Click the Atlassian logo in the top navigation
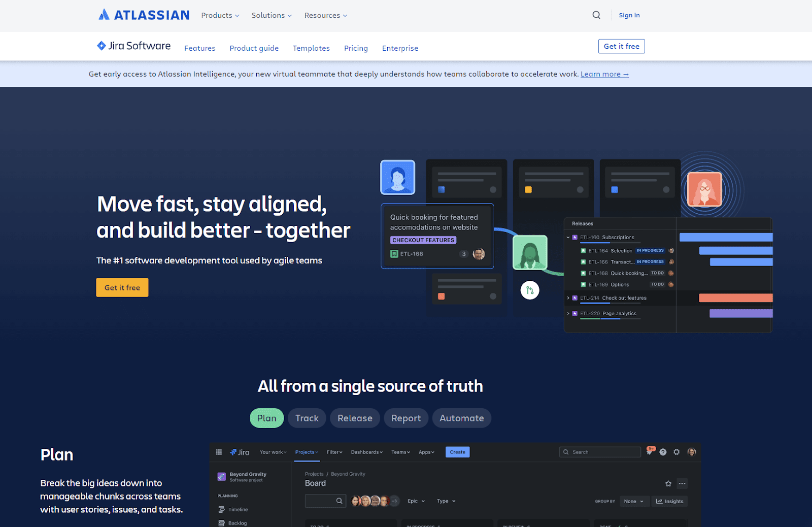The width and height of the screenshot is (812, 527). (x=144, y=15)
